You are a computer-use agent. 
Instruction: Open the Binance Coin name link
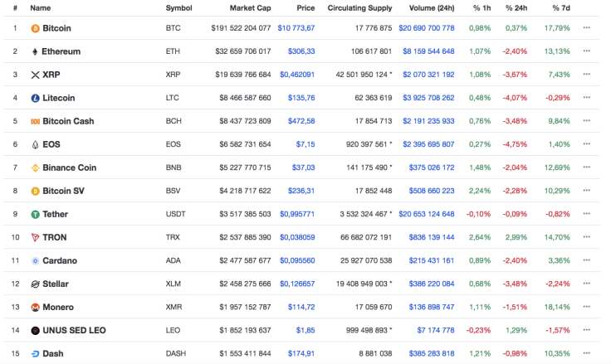tap(70, 167)
